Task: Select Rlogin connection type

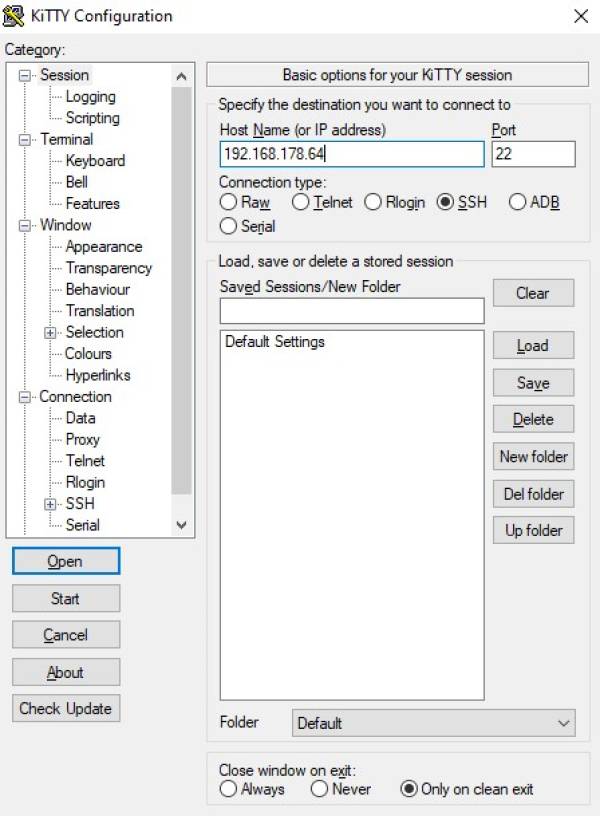Action: click(373, 202)
